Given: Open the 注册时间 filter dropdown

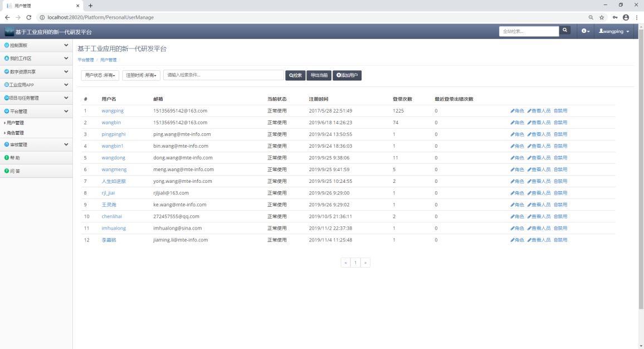Looking at the screenshot, I should click(142, 75).
